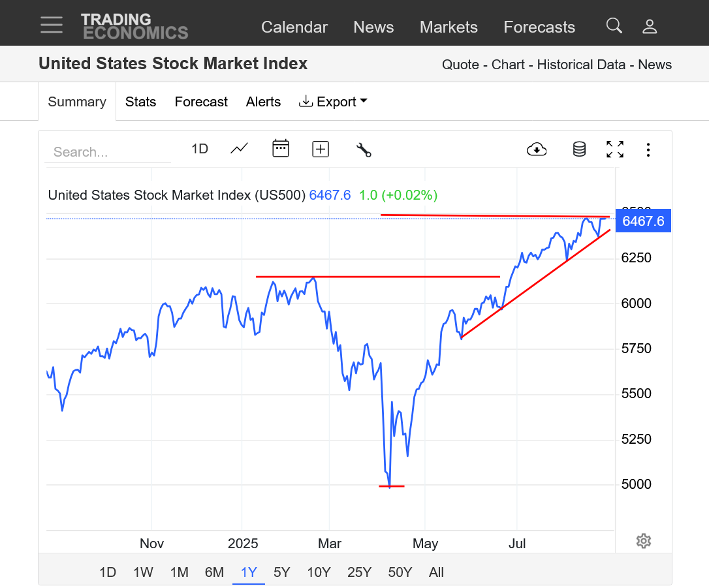The width and height of the screenshot is (709, 588).
Task: Open the Historical Data link
Action: (x=582, y=65)
